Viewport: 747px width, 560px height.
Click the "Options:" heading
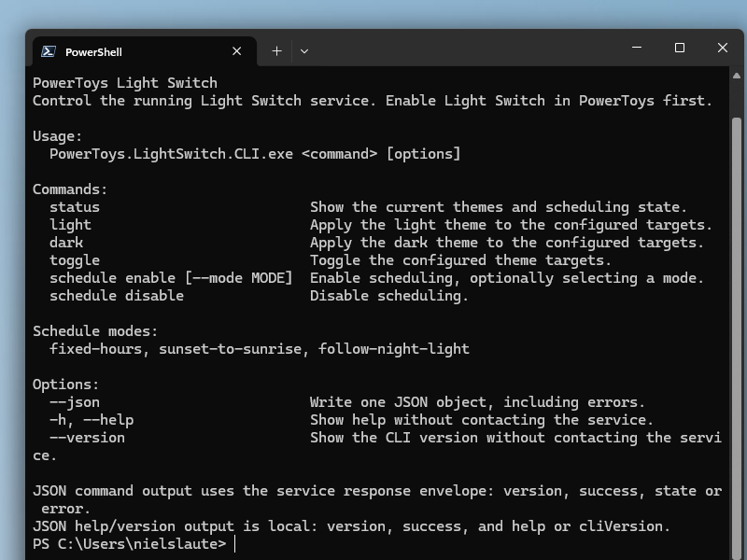click(65, 385)
